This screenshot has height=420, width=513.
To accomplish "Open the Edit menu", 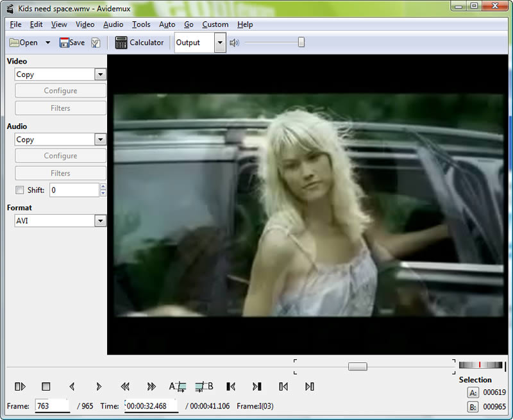I will [x=36, y=24].
